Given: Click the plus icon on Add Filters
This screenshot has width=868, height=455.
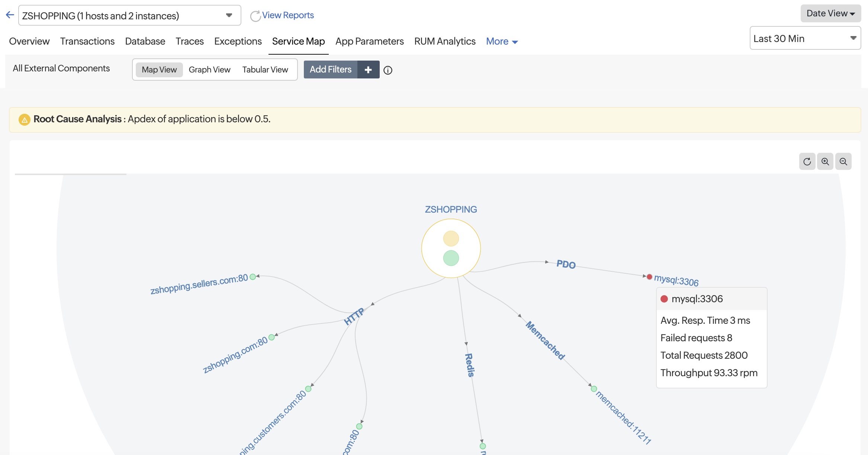Looking at the screenshot, I should click(x=368, y=70).
